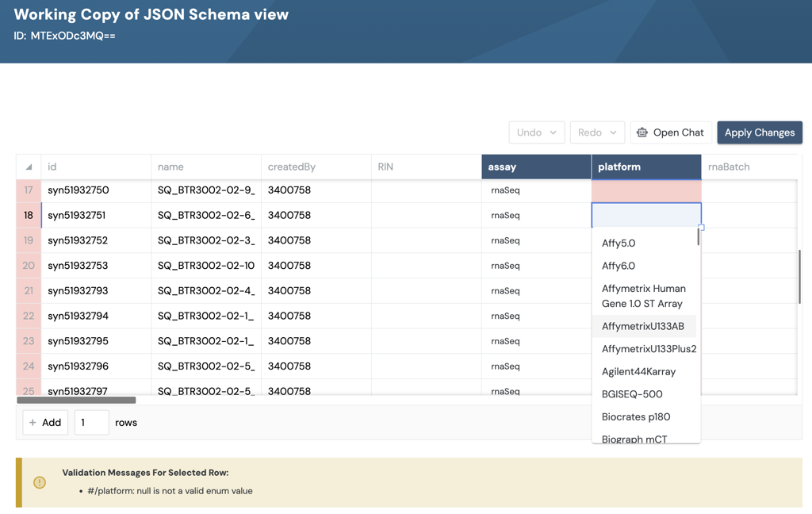This screenshot has width=812, height=514.
Task: Select row 20 header
Action: coord(29,266)
